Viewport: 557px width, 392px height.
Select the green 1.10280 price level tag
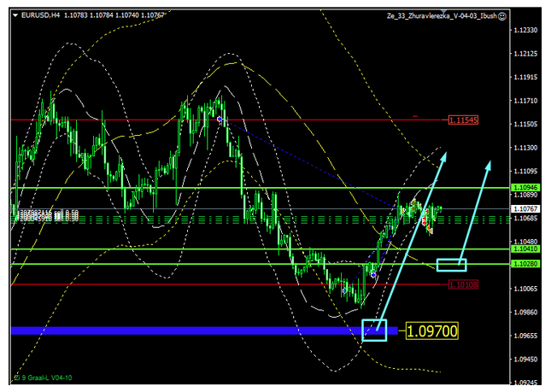click(x=523, y=265)
